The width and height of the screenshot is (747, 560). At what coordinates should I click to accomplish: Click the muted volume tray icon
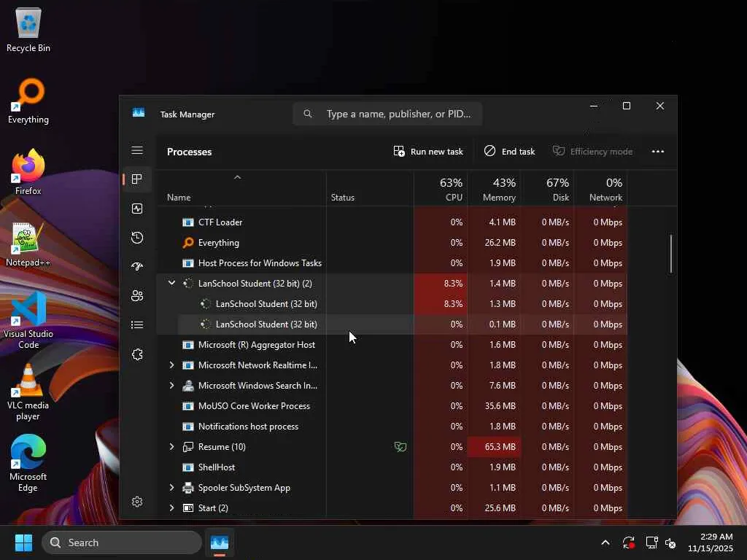point(670,542)
